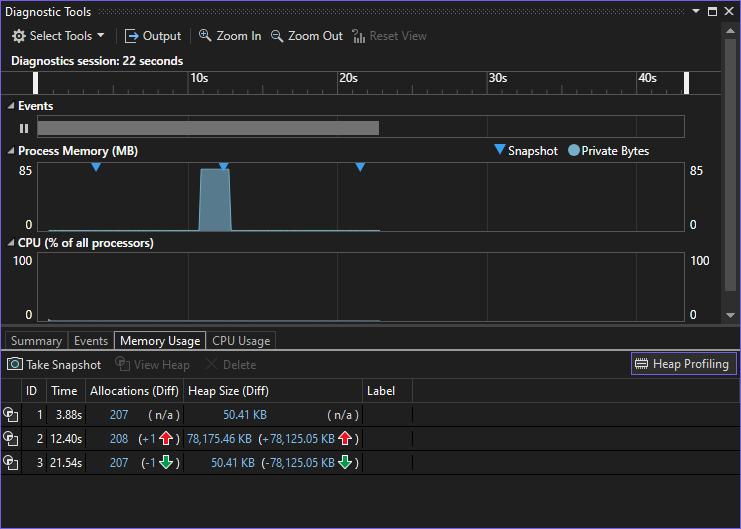Click the Delete snapshot button
The width and height of the screenshot is (741, 529).
pyautogui.click(x=231, y=364)
